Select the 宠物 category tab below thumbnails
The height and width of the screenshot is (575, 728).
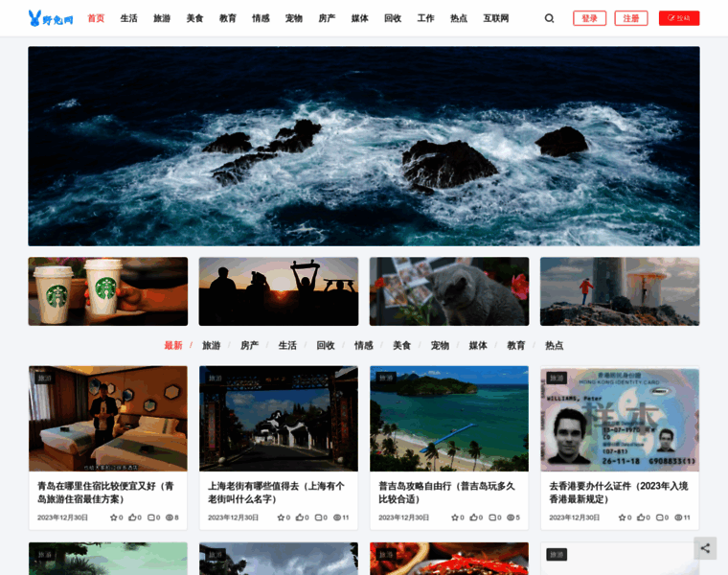pyautogui.click(x=440, y=346)
